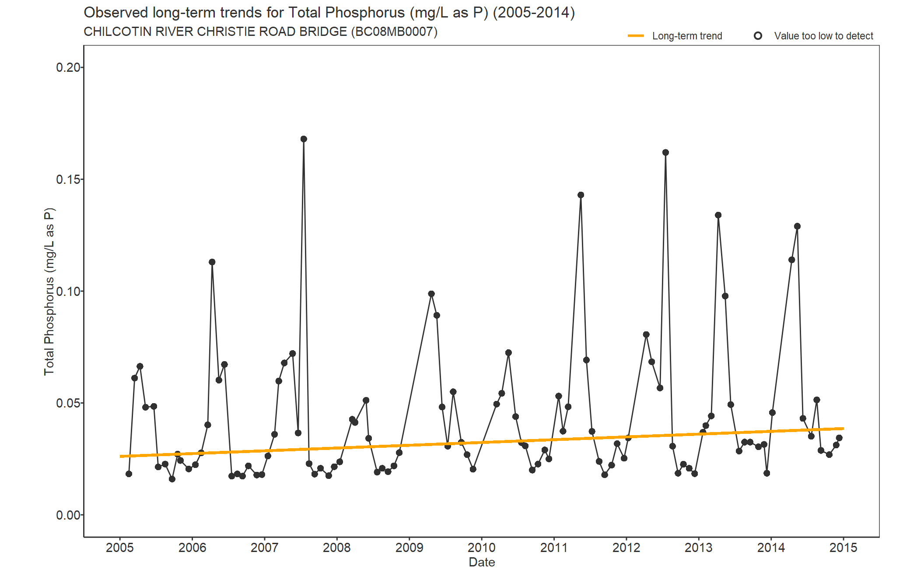This screenshot has height=573, width=924.
Task: Click the peak data point in mid-2012
Action: click(x=665, y=153)
